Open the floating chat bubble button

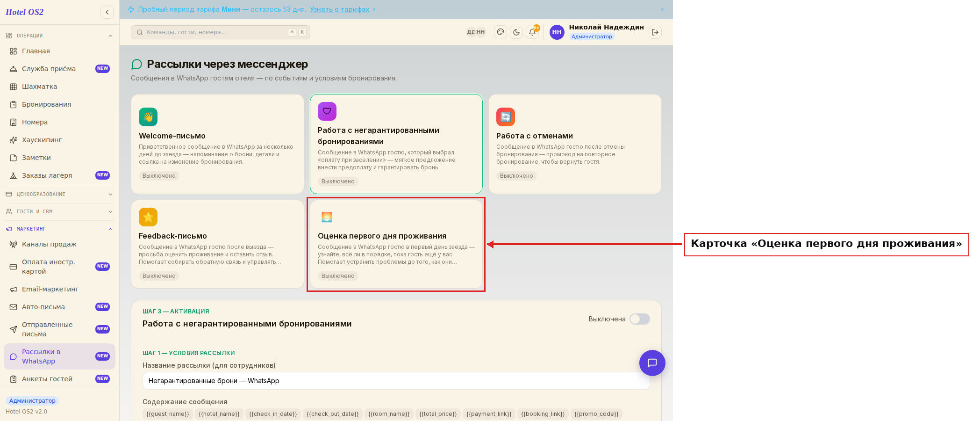click(652, 363)
